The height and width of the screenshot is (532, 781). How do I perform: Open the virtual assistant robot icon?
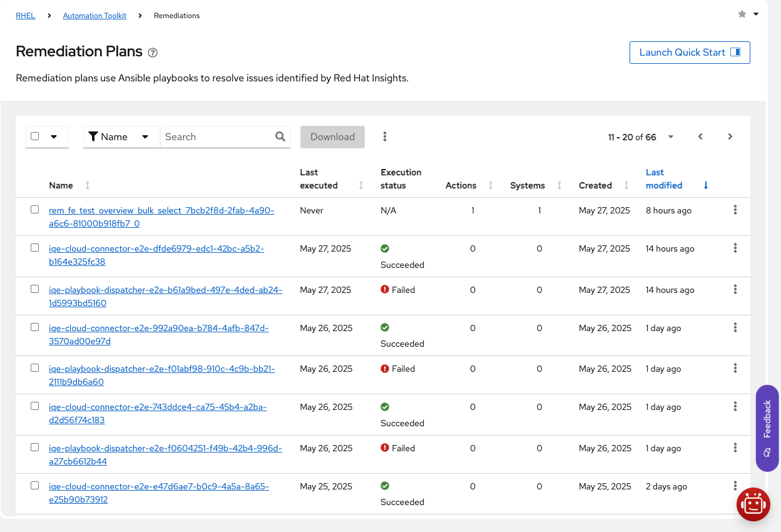click(x=753, y=504)
